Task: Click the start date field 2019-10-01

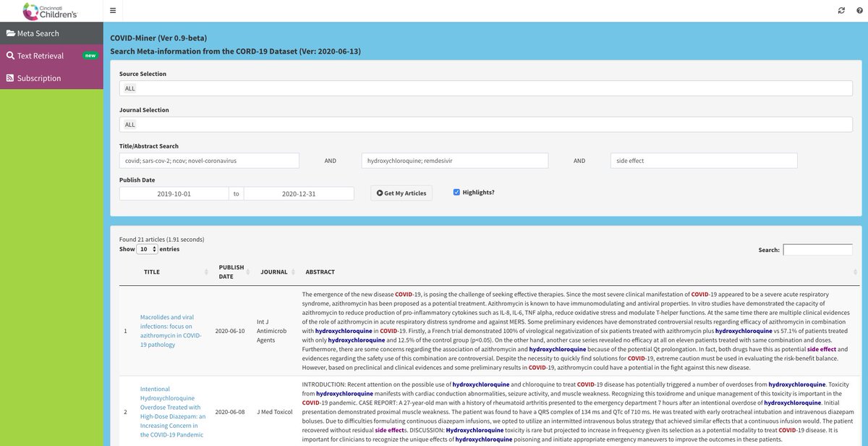Action: (x=174, y=194)
